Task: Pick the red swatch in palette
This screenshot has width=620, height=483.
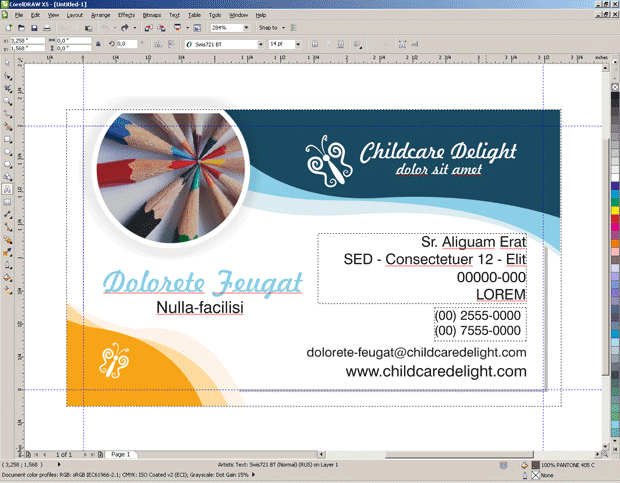Action: (615, 219)
